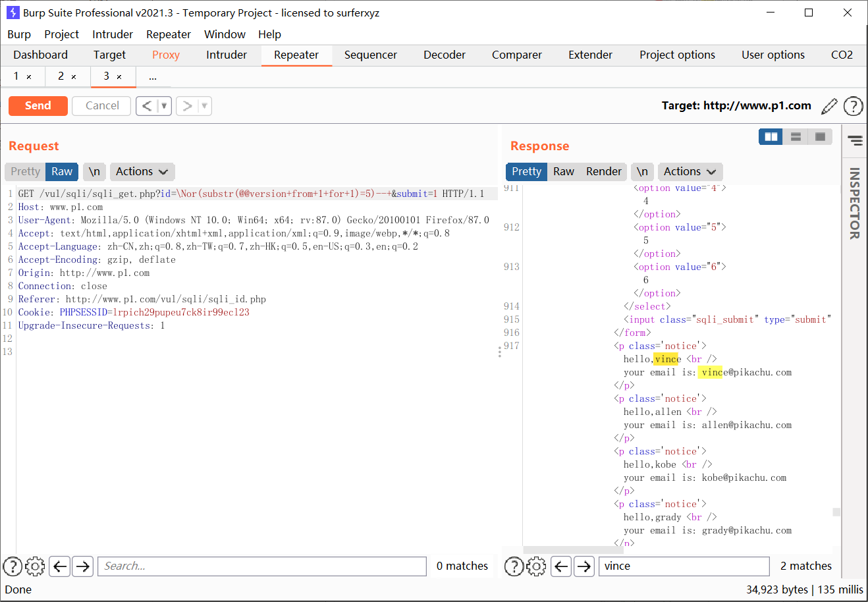This screenshot has height=602, width=868.
Task: Switch response view to Raw
Action: point(564,172)
